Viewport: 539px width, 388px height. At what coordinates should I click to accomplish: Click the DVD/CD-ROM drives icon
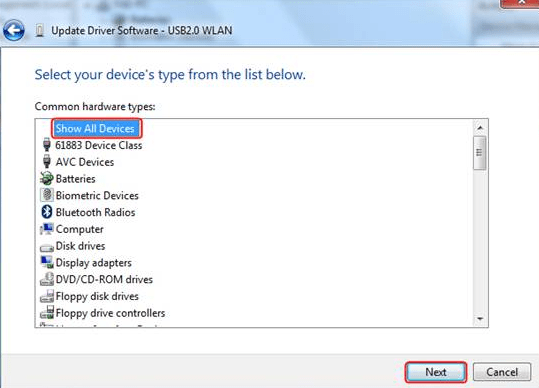(x=47, y=279)
